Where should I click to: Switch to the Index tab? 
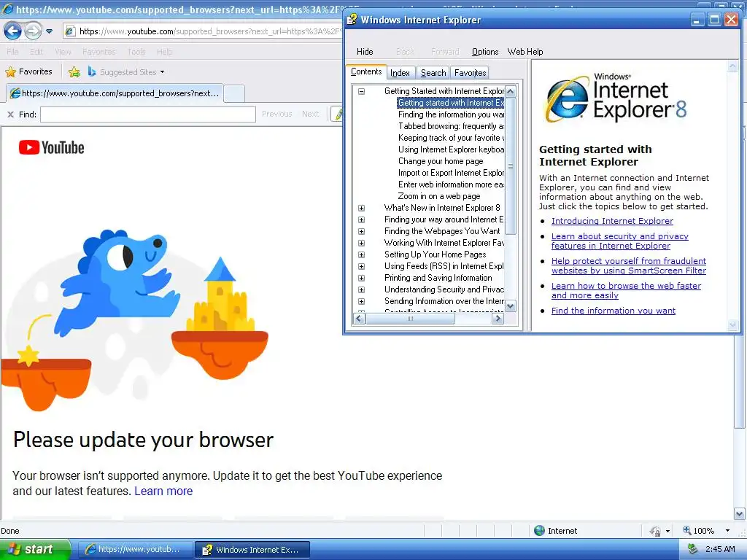pos(400,72)
